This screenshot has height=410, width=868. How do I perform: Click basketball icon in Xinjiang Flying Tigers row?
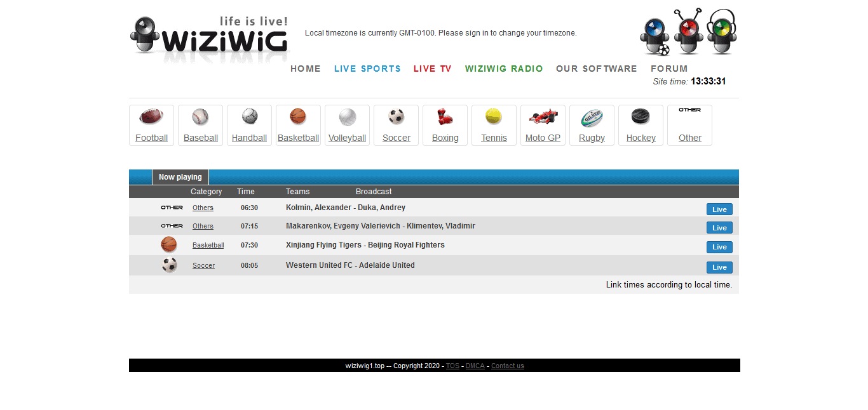click(x=169, y=245)
